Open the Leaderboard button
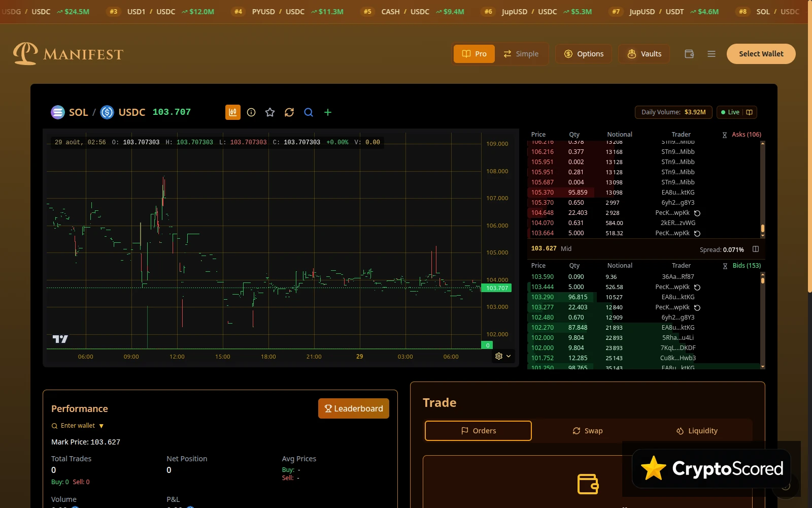 click(354, 408)
